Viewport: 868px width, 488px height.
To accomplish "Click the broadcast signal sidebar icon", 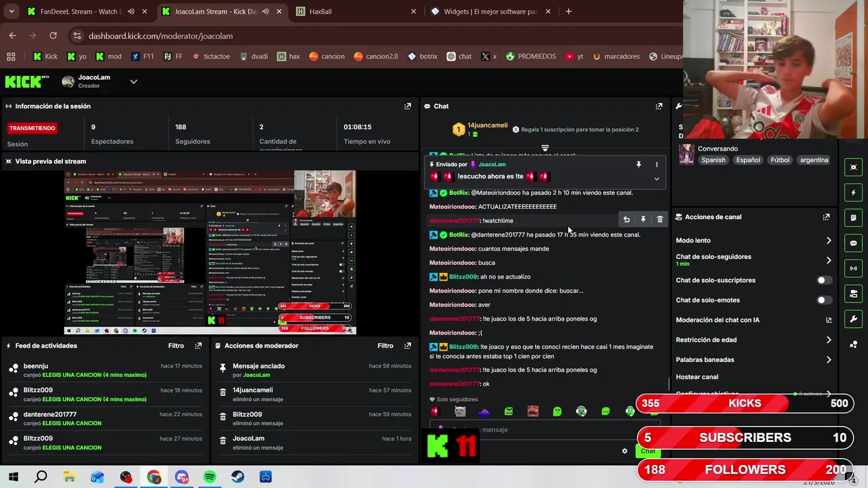I will pyautogui.click(x=853, y=268).
